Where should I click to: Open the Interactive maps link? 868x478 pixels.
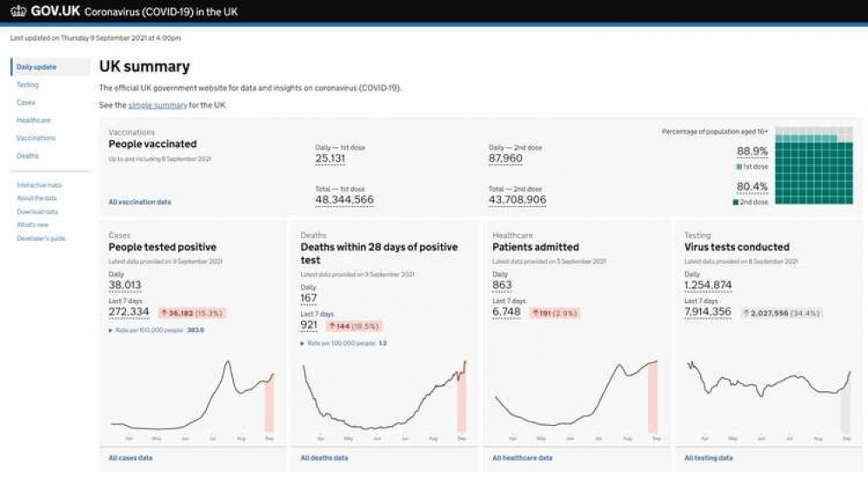point(39,185)
